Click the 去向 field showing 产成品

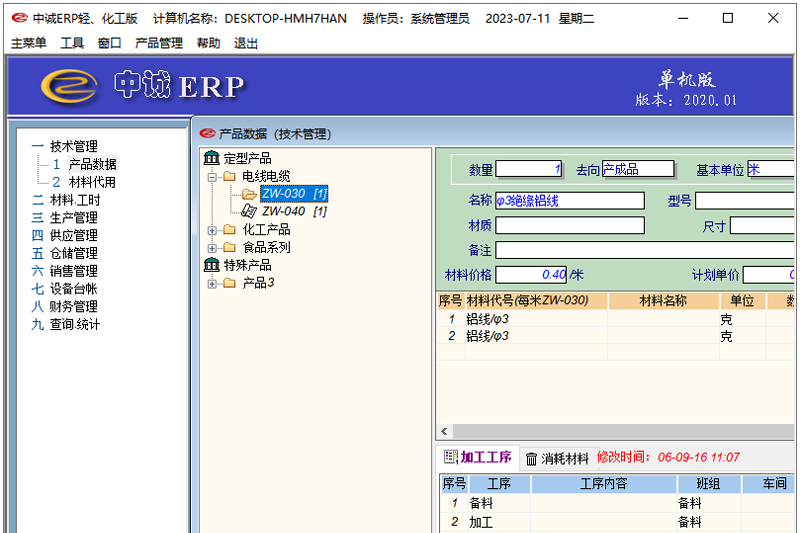(x=638, y=169)
